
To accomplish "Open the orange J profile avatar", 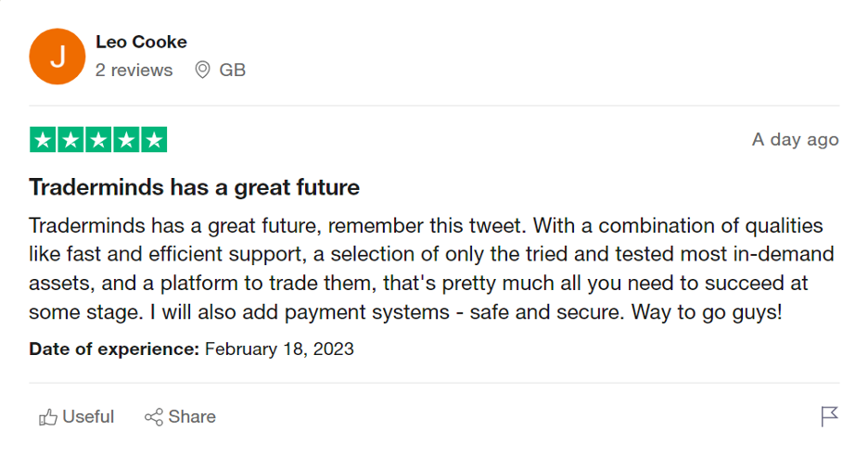I will click(57, 57).
